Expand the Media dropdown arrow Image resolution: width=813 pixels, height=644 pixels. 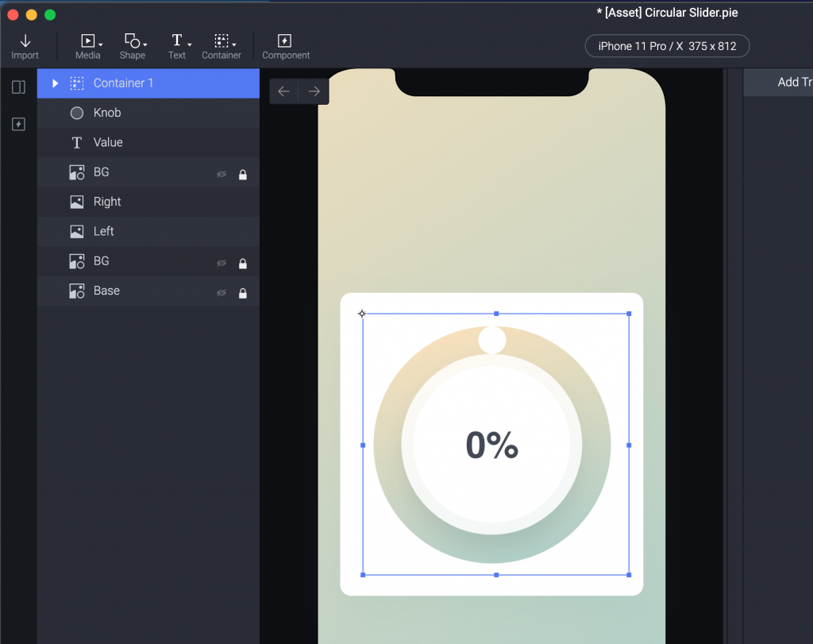pos(101,44)
